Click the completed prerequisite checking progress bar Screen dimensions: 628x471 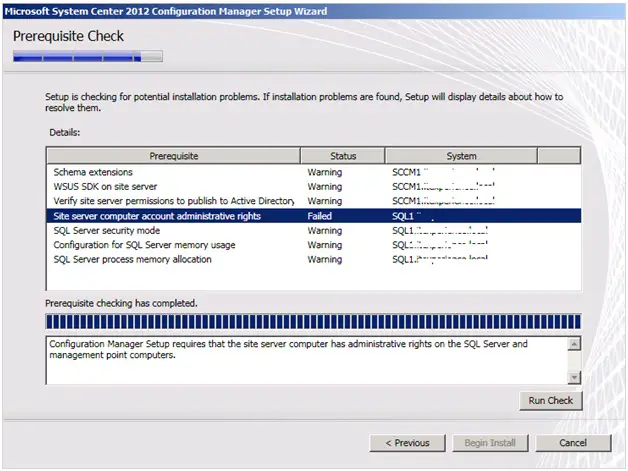[x=313, y=322]
